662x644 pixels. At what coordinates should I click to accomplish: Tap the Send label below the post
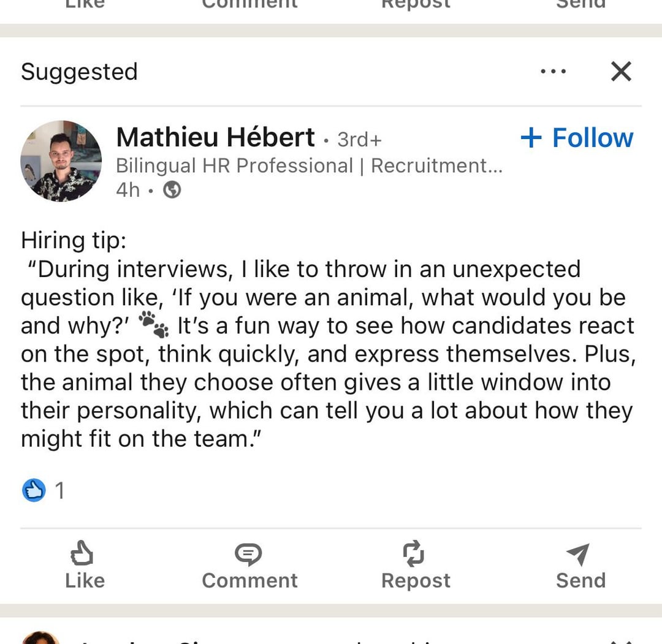point(581,580)
